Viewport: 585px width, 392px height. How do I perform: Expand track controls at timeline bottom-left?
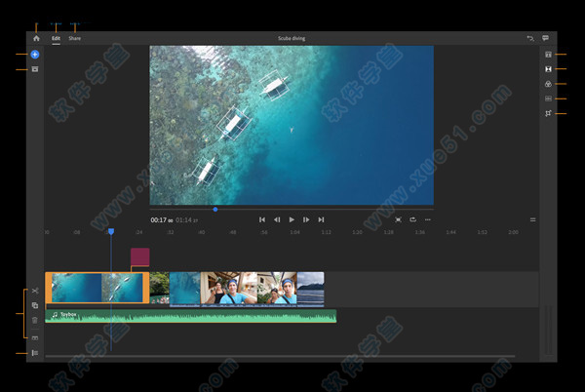coord(35,353)
